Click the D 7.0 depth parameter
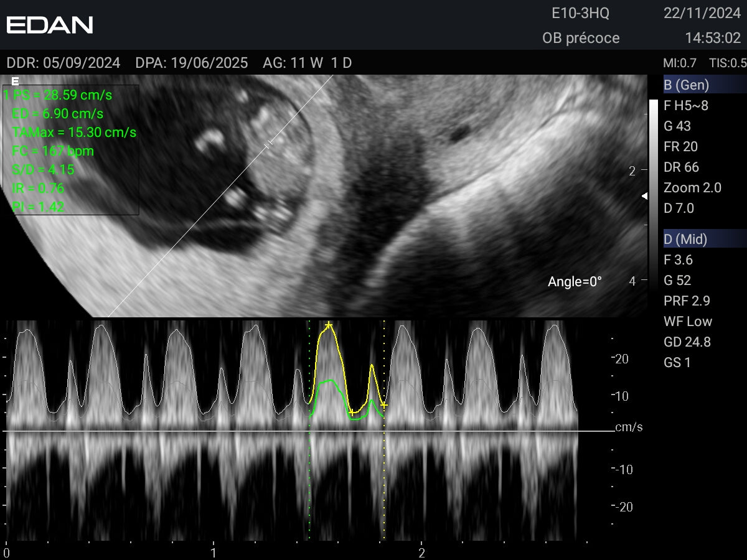 [679, 208]
